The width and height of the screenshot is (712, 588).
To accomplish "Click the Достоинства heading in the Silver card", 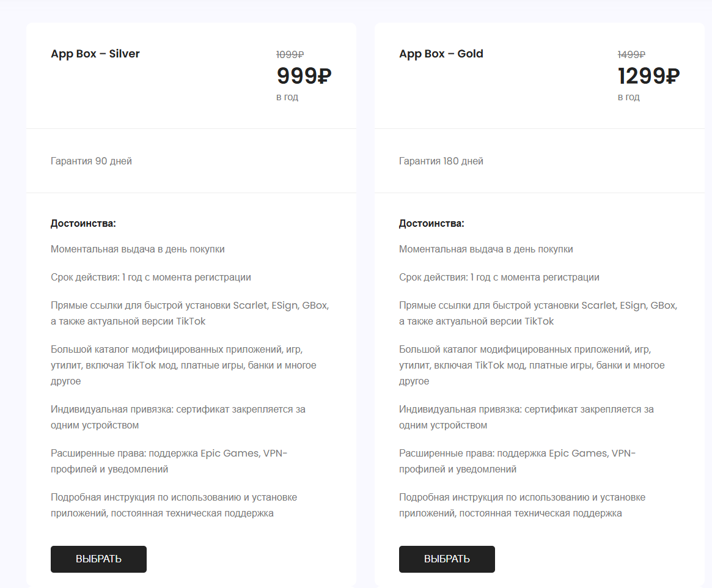I will (x=83, y=223).
